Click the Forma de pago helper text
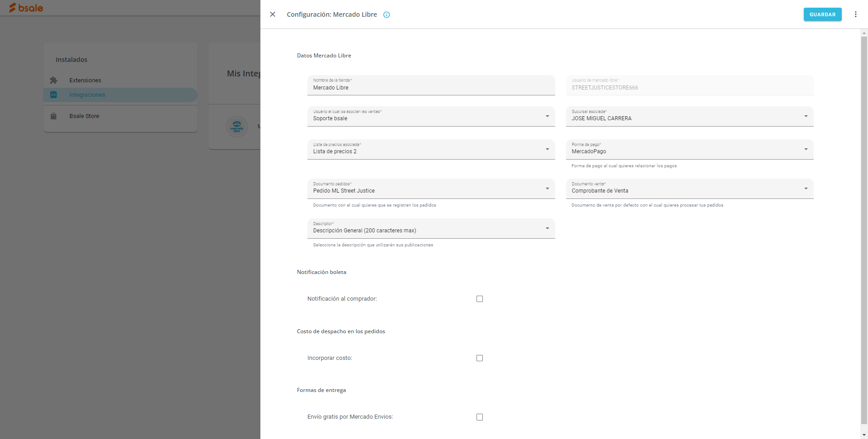The image size is (868, 439). [624, 166]
